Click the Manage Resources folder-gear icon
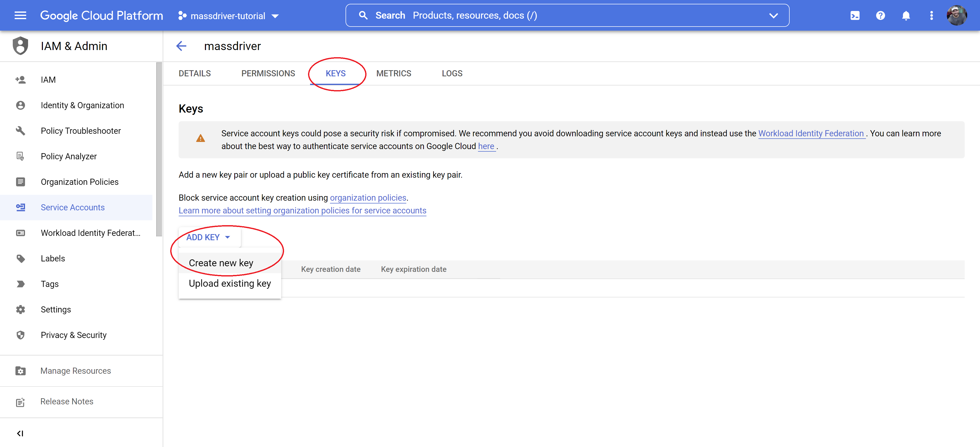Screen dimensions: 980x447 pos(20,371)
